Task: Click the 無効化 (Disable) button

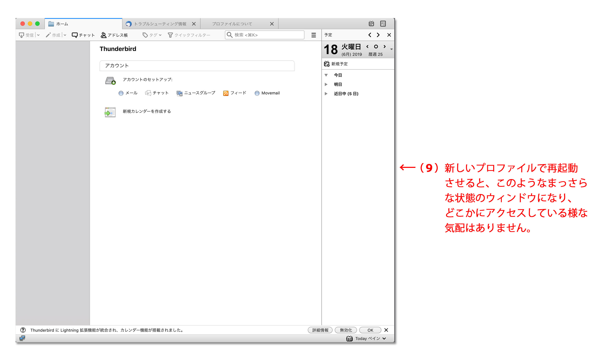Action: point(345,330)
